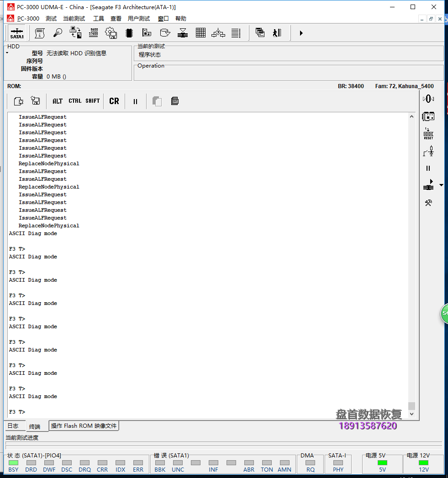Click the terminal scrollbar up arrow
Screen dimensions: 448x478
click(x=412, y=116)
